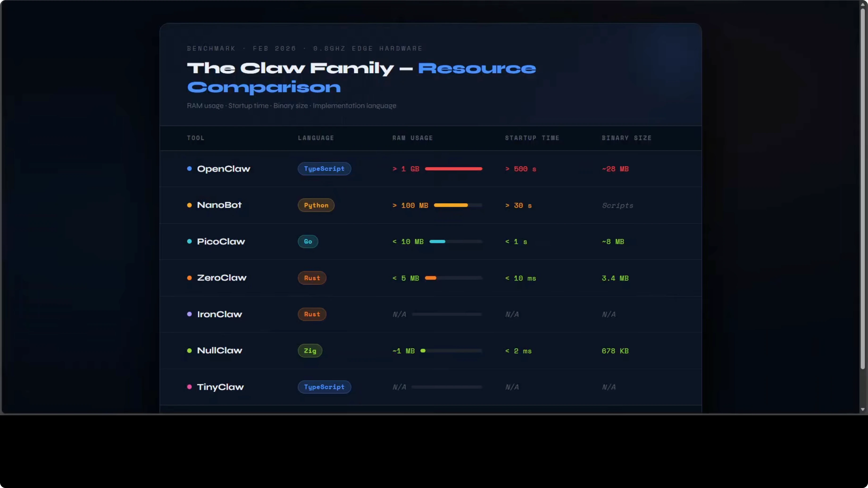Click the NanoBot status dot
Image resolution: width=868 pixels, height=488 pixels.
[x=190, y=205]
